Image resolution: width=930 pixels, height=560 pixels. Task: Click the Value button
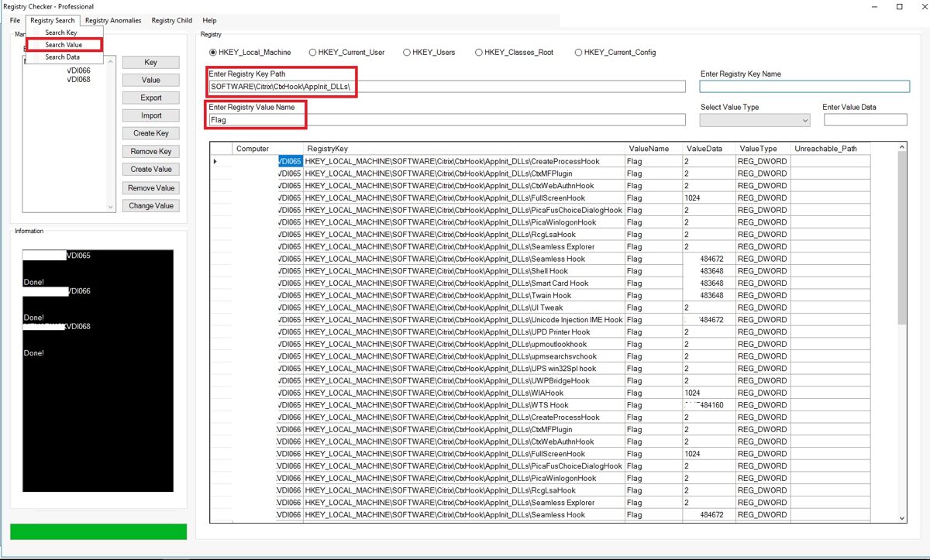[x=150, y=80]
